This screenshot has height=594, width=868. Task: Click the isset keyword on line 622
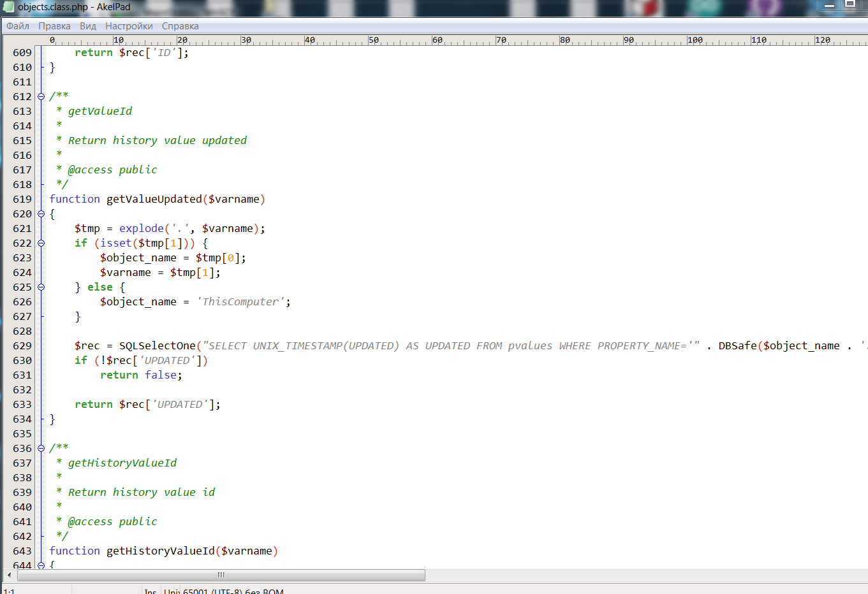pos(116,243)
